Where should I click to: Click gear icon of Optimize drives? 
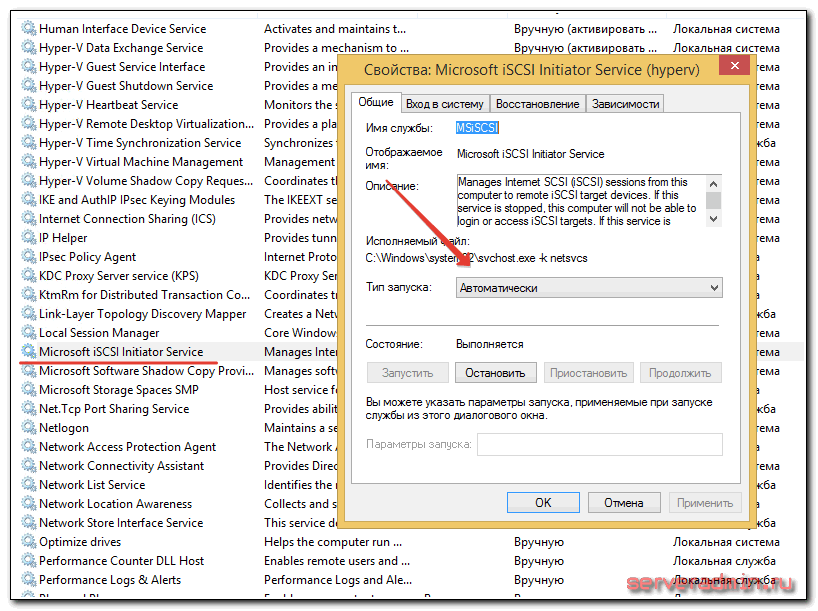[28, 542]
